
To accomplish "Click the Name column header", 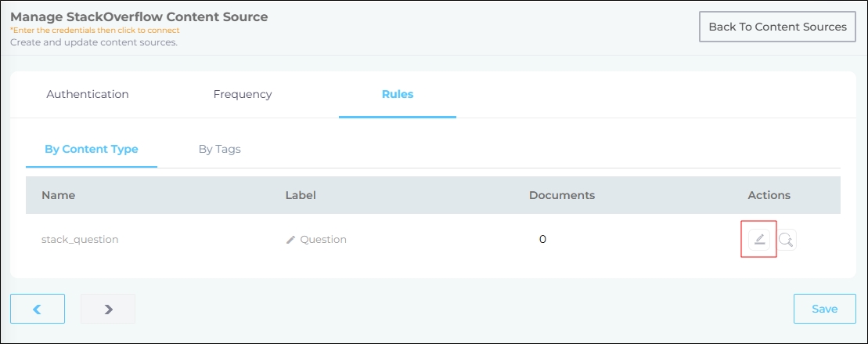I will (58, 195).
